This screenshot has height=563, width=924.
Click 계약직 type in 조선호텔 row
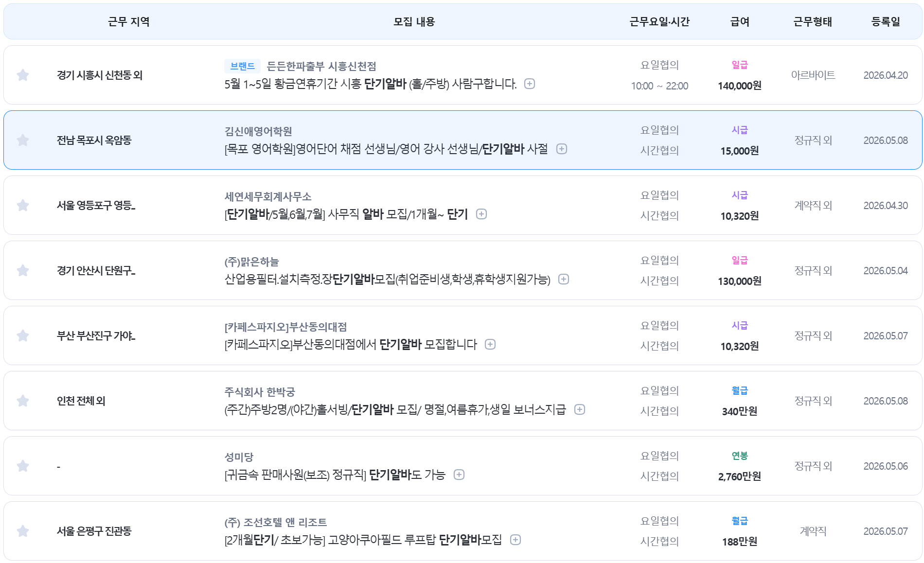click(813, 531)
